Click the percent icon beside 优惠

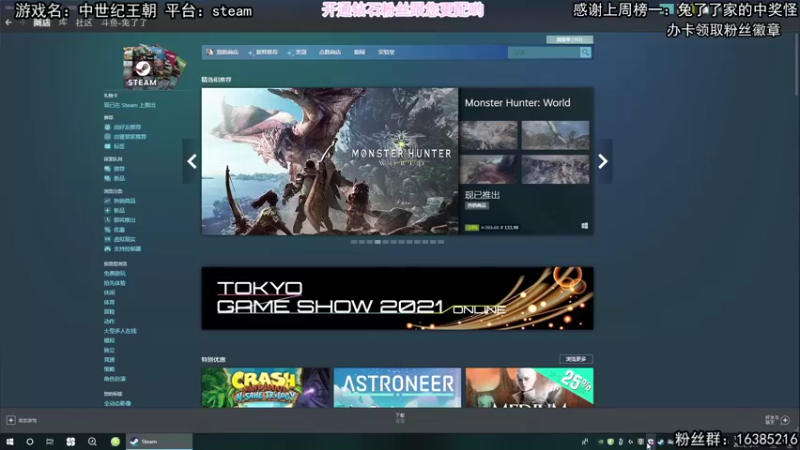pyautogui.click(x=107, y=230)
